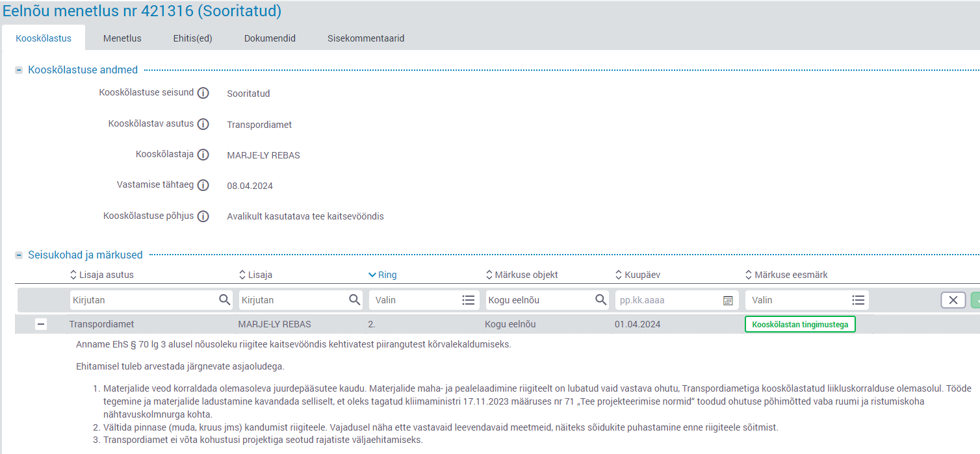Click the Transpordiamet cell in remark row

[101, 324]
